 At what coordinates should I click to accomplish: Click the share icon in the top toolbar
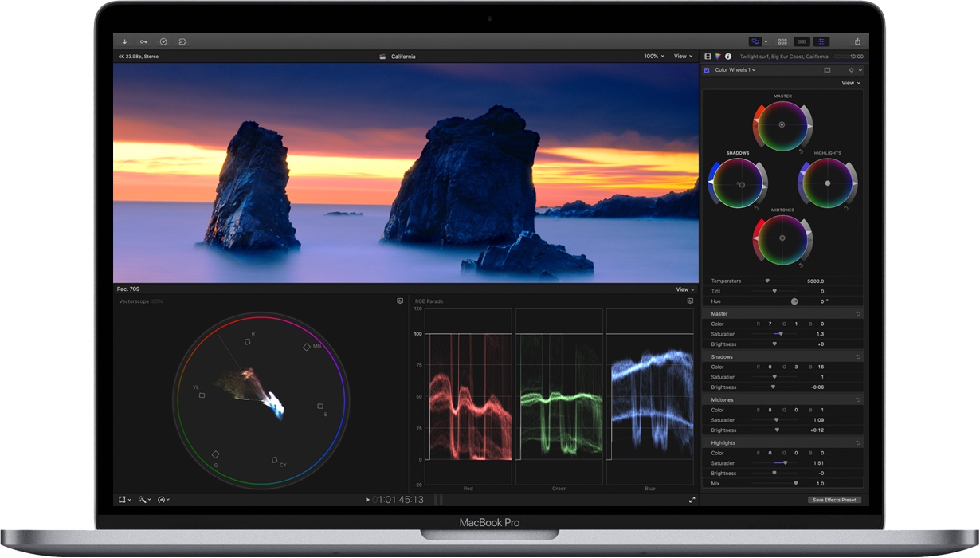(x=858, y=41)
